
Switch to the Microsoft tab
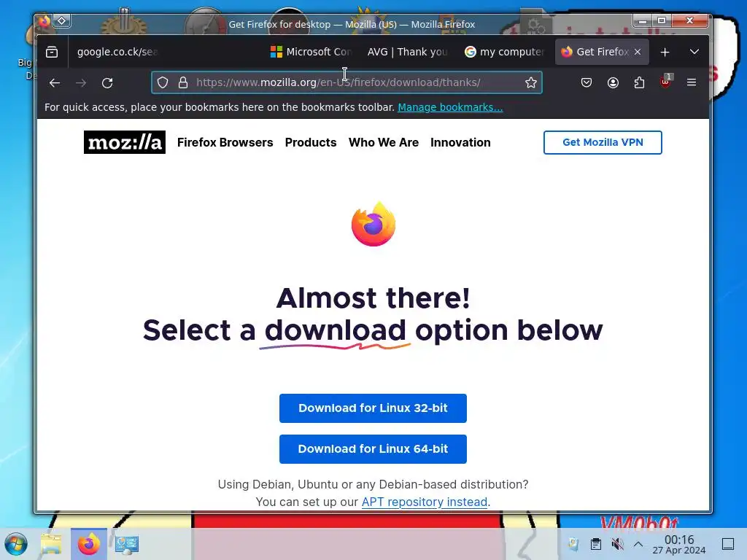[x=311, y=52]
